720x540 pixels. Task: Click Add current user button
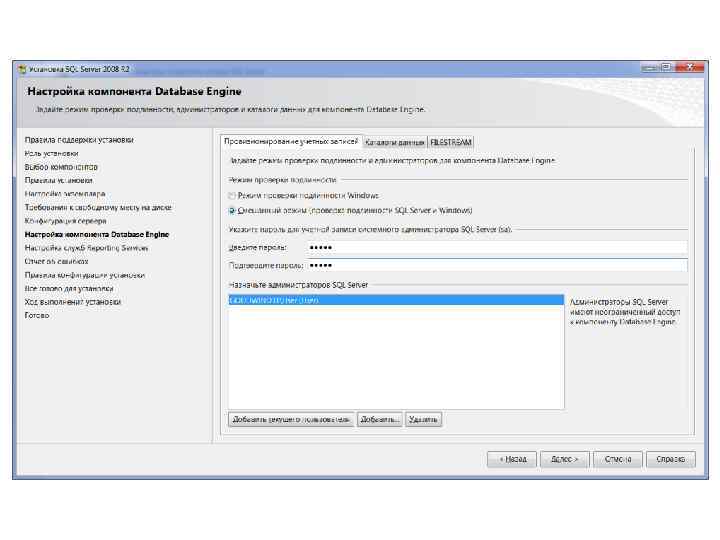(x=291, y=420)
